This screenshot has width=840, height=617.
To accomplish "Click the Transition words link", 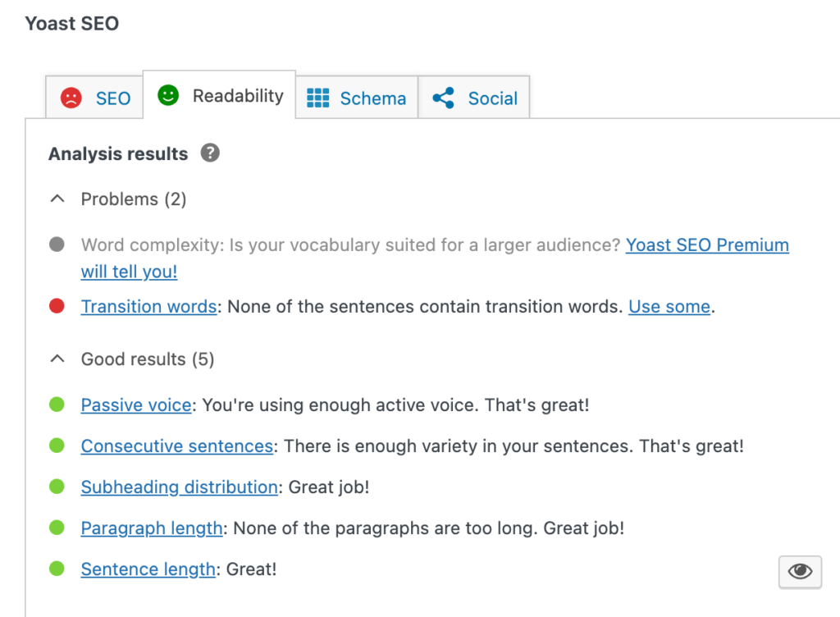I will coord(148,307).
